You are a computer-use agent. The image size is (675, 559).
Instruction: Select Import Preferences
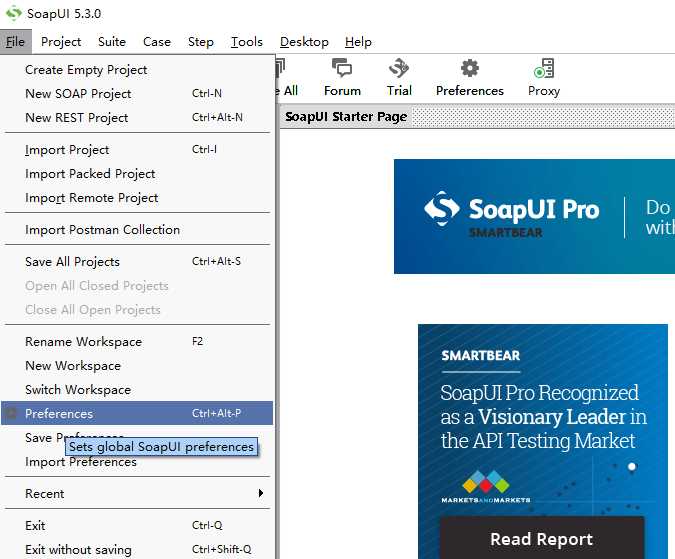pos(137,463)
